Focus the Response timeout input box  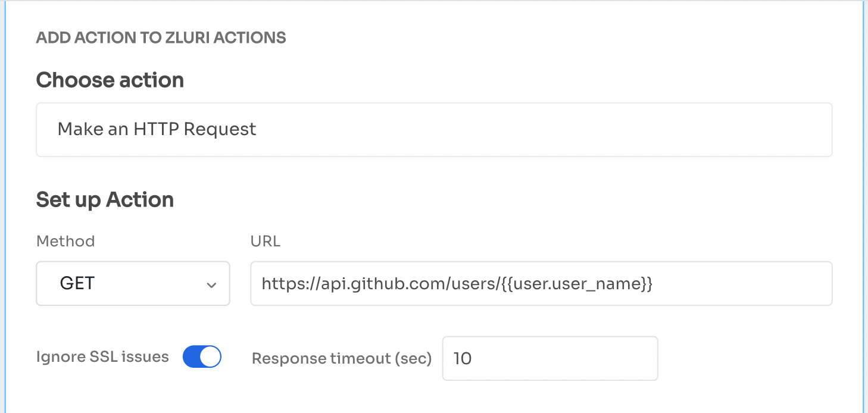pyautogui.click(x=549, y=358)
